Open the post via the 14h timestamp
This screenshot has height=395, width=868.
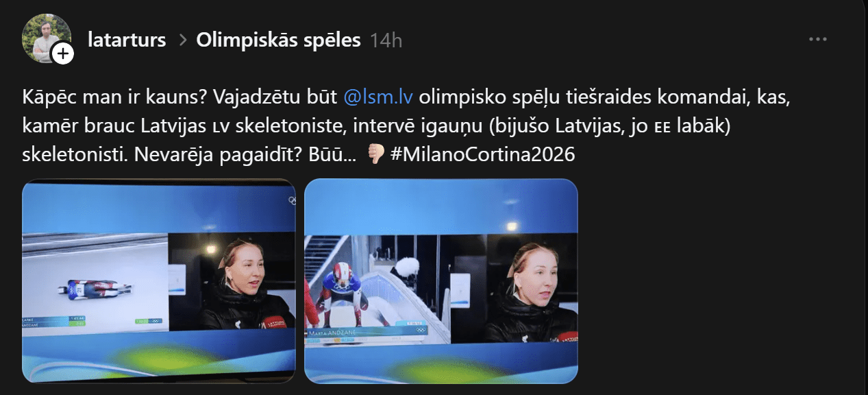(x=386, y=41)
